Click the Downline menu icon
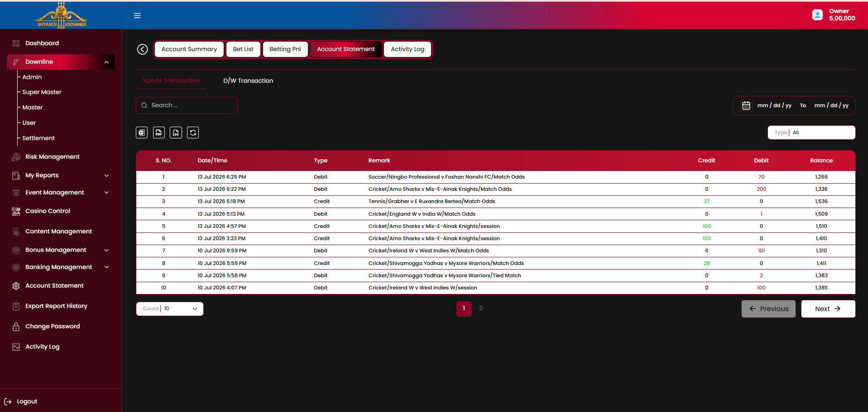The image size is (868, 412). point(16,62)
